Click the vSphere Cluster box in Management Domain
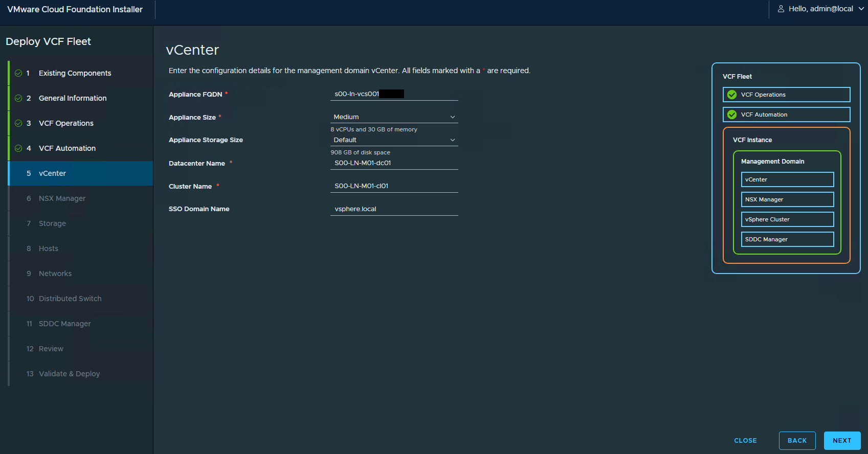The image size is (868, 454). 787,219
